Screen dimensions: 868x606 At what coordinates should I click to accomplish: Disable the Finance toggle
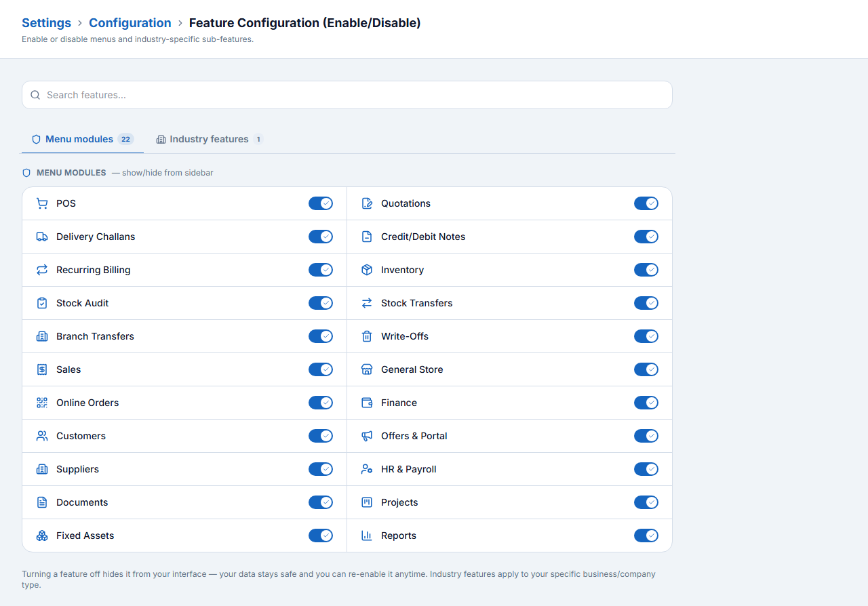point(646,403)
